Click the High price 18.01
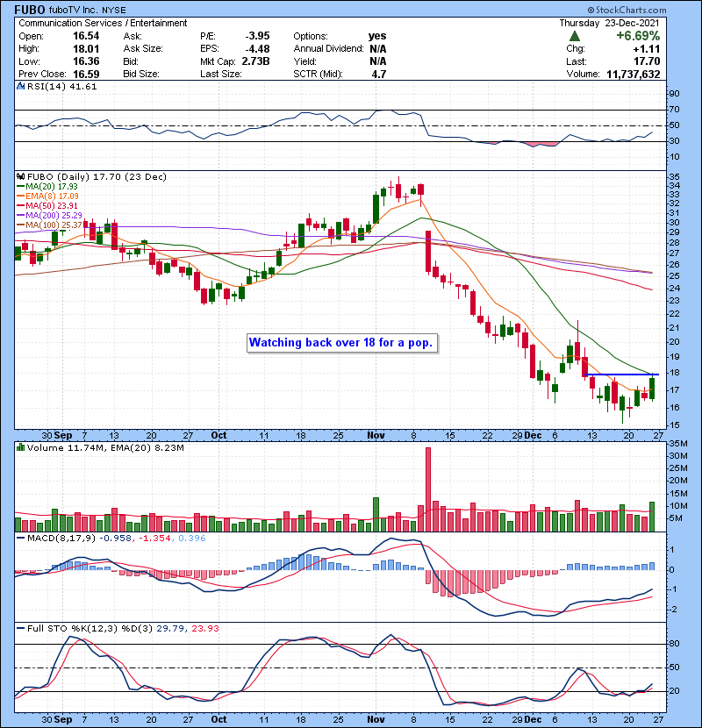 click(x=86, y=49)
